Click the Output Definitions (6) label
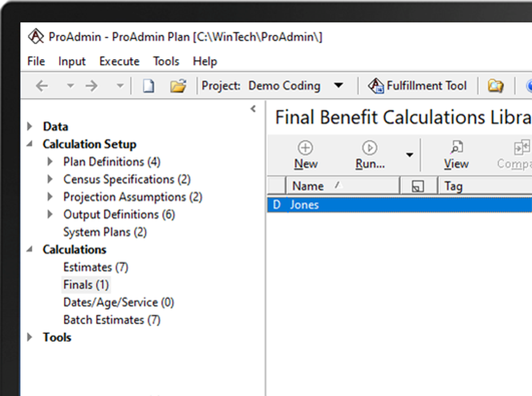The height and width of the screenshot is (396, 532). point(119,215)
